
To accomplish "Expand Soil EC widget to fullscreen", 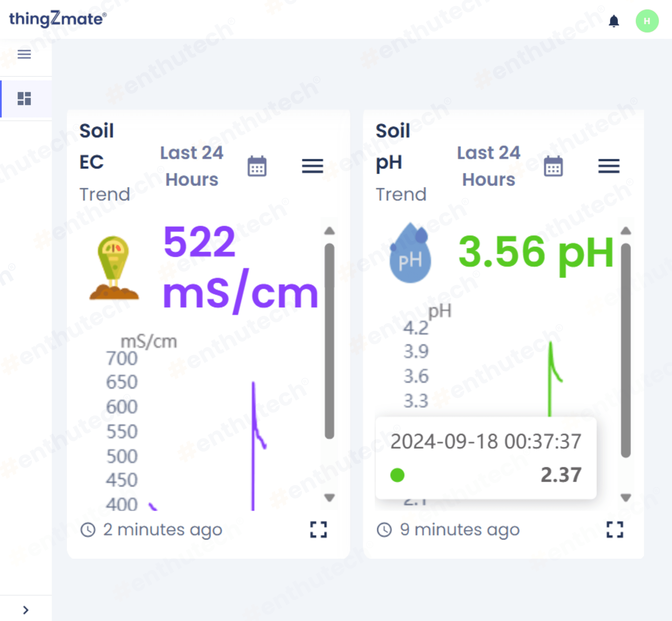I will [x=318, y=530].
